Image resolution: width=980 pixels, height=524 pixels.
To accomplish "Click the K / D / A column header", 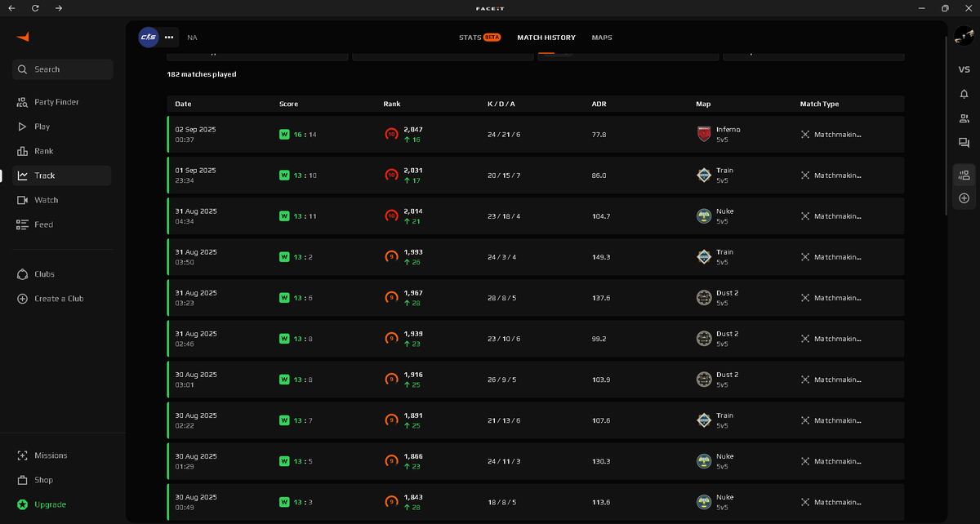I will click(501, 104).
